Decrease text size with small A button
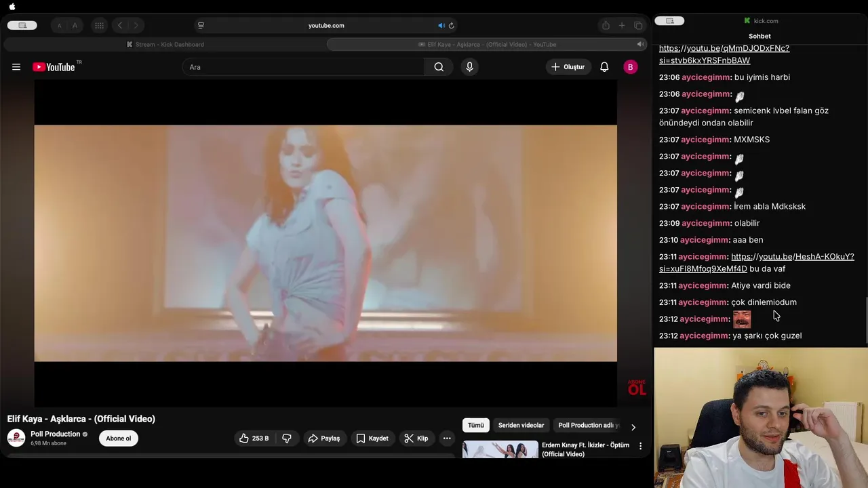Viewport: 868px width, 488px height. (60, 26)
